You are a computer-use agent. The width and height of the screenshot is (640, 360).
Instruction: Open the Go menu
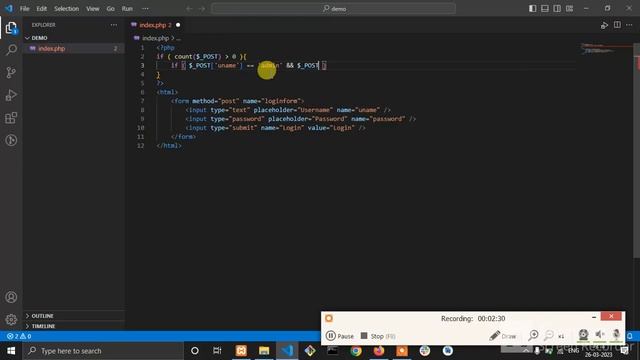pos(111,9)
